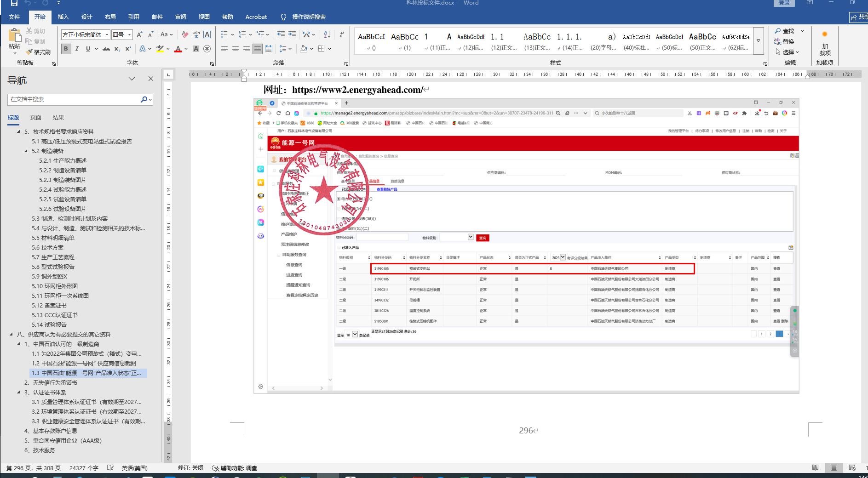The width and height of the screenshot is (868, 478).
Task: Go to heading 5.12 备案证书
Action: [49, 305]
